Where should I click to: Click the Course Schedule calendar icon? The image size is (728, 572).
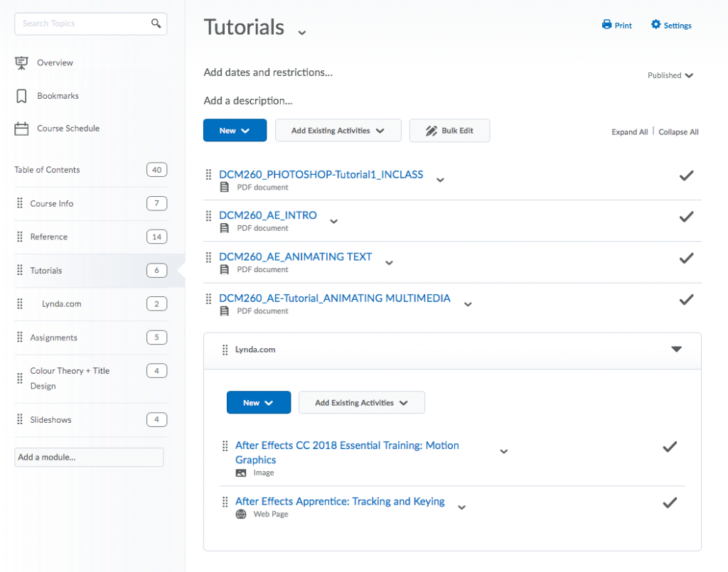[21, 128]
